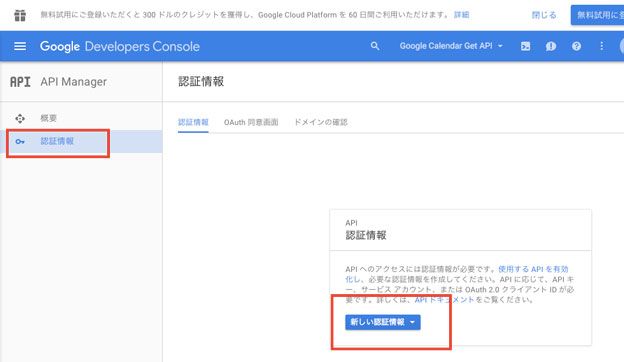Image resolution: width=624 pixels, height=362 pixels.
Task: Open the Google Calendar Get API project dropdown
Action: tap(451, 46)
